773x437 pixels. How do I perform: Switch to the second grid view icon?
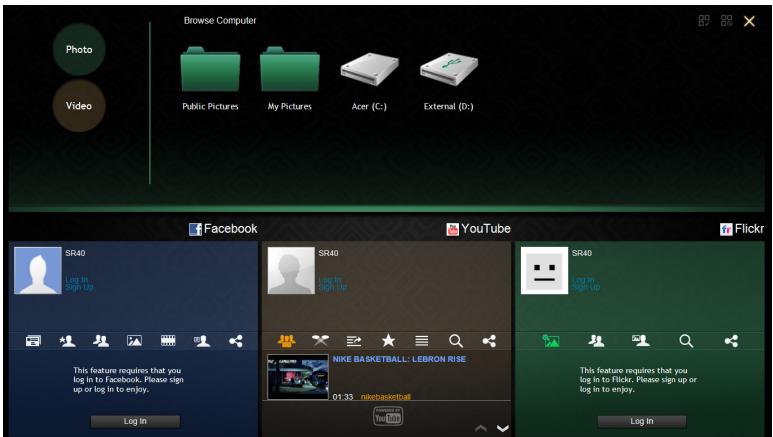[x=727, y=21]
